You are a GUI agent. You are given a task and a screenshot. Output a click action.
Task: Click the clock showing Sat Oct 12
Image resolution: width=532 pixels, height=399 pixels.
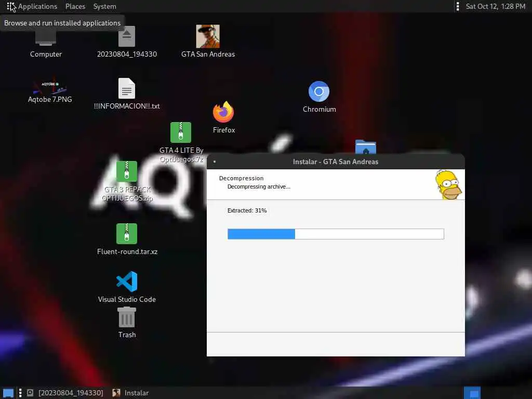495,6
